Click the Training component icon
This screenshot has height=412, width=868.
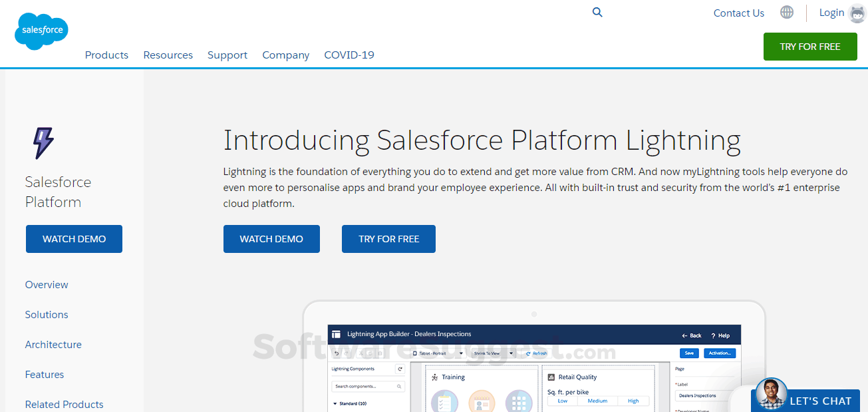click(434, 376)
